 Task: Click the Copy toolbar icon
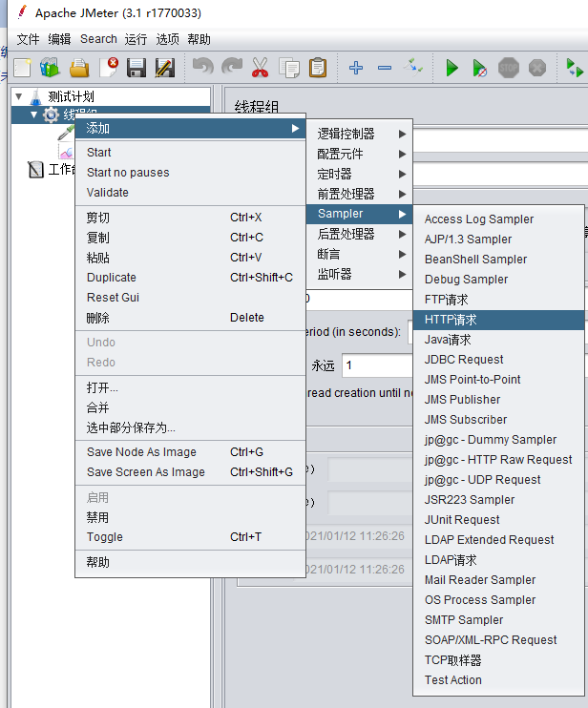(289, 68)
